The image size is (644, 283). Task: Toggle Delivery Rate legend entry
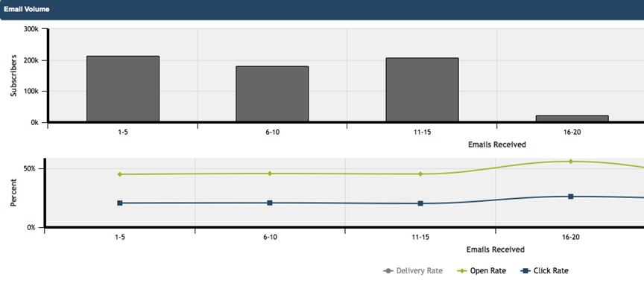point(413,270)
